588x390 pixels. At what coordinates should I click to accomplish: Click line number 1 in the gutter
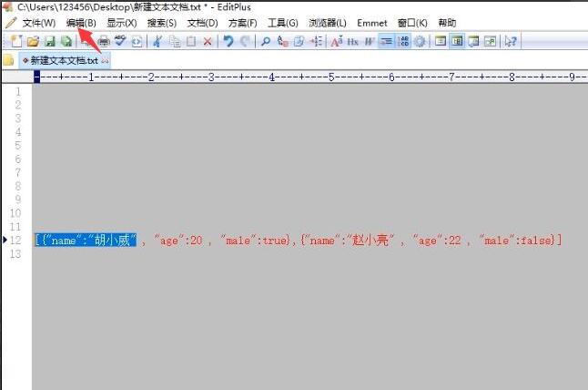pos(17,92)
